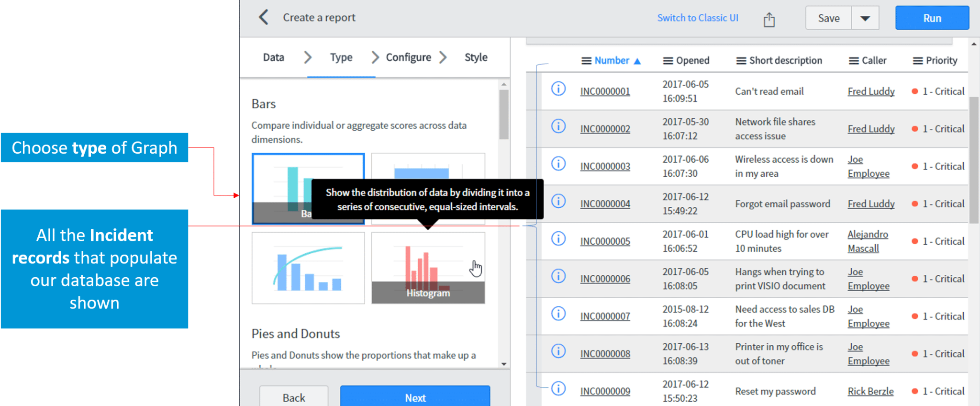
Task: Open info icon for INC0000002
Action: pyautogui.click(x=558, y=126)
